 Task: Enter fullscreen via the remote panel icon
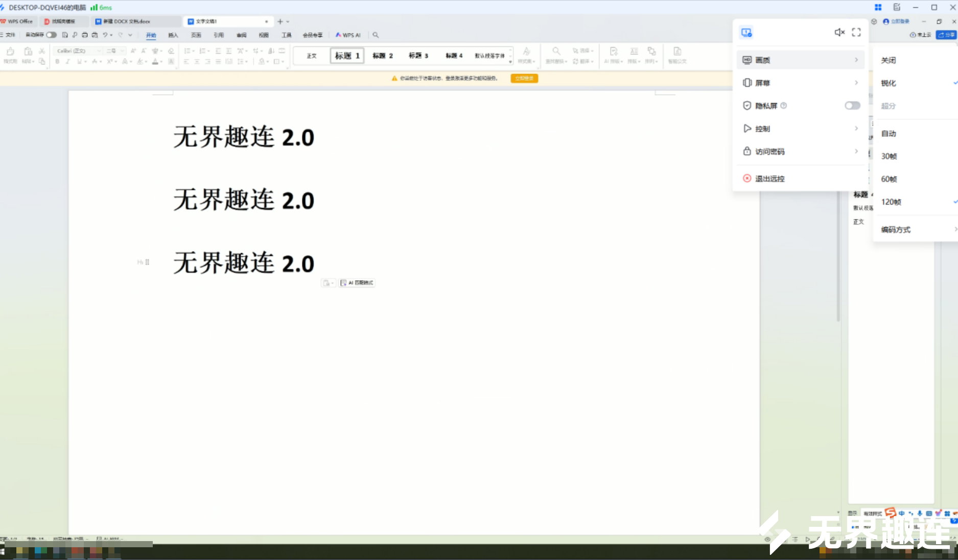(856, 33)
